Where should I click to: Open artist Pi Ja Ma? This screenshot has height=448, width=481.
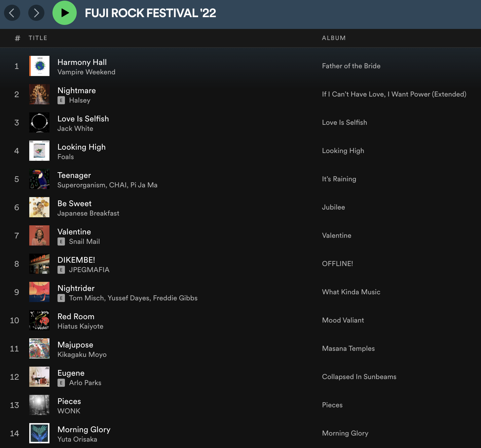pyautogui.click(x=144, y=185)
